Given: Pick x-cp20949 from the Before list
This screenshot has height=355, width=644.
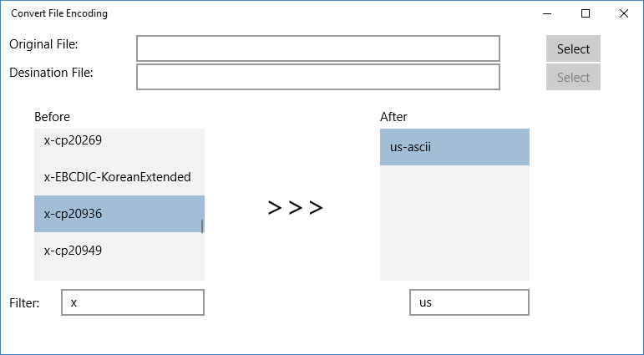Looking at the screenshot, I should (x=119, y=251).
